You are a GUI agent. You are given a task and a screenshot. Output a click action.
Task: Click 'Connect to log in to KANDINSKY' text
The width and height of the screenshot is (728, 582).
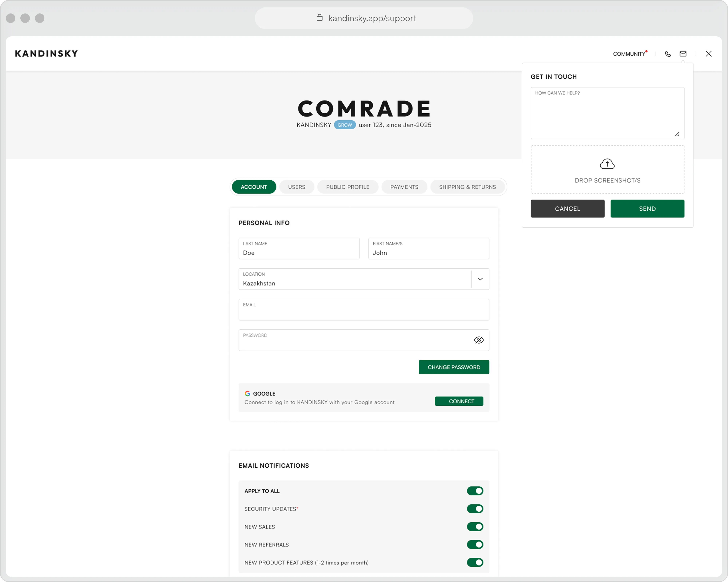click(319, 402)
